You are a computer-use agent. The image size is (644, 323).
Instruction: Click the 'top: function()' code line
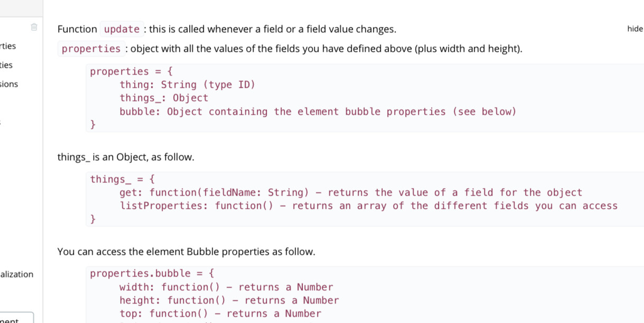220,313
